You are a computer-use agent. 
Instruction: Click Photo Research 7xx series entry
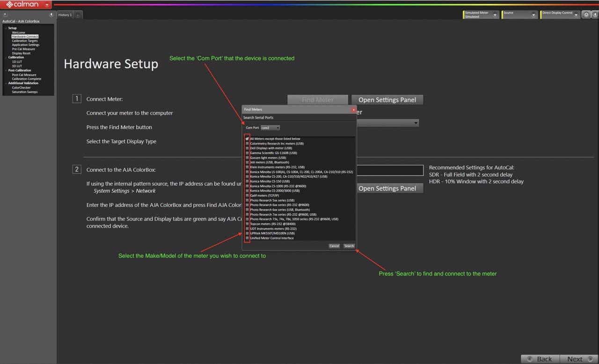point(283,214)
